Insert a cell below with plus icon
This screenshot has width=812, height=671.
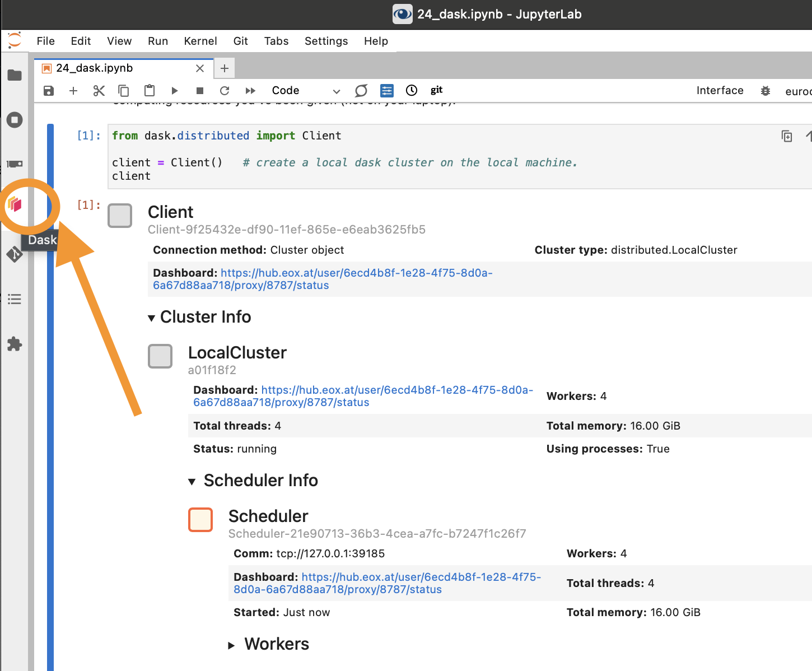pos(73,91)
